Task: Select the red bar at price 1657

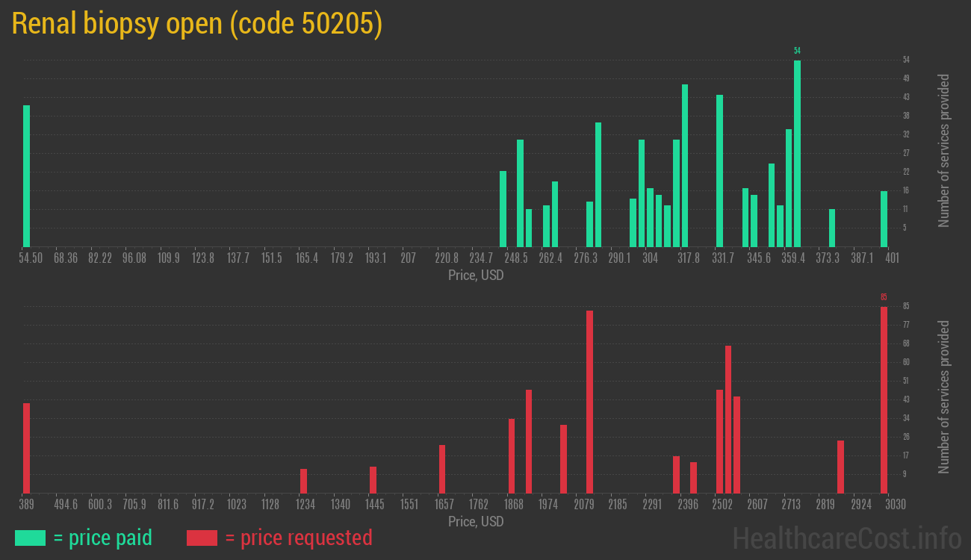Action: click(x=442, y=469)
